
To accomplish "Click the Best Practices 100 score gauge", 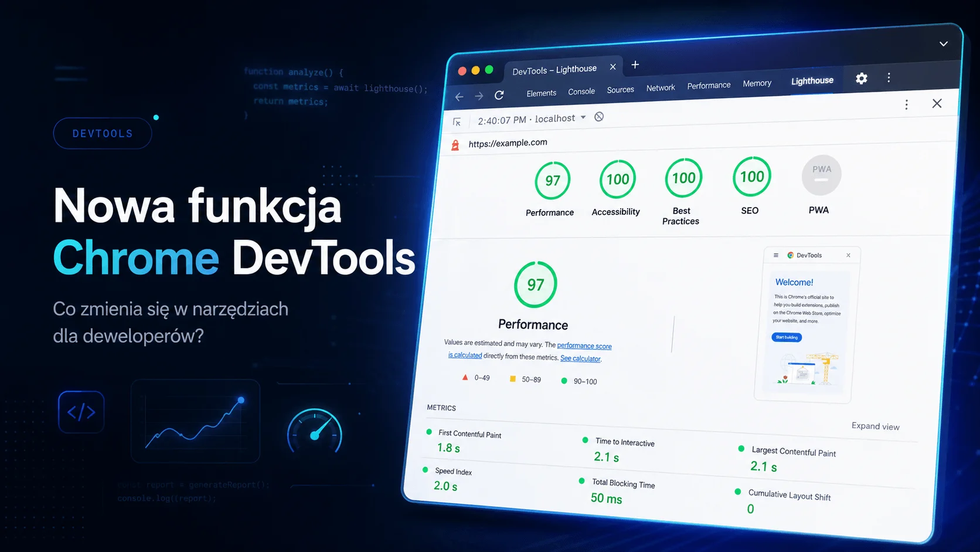I will 683,178.
